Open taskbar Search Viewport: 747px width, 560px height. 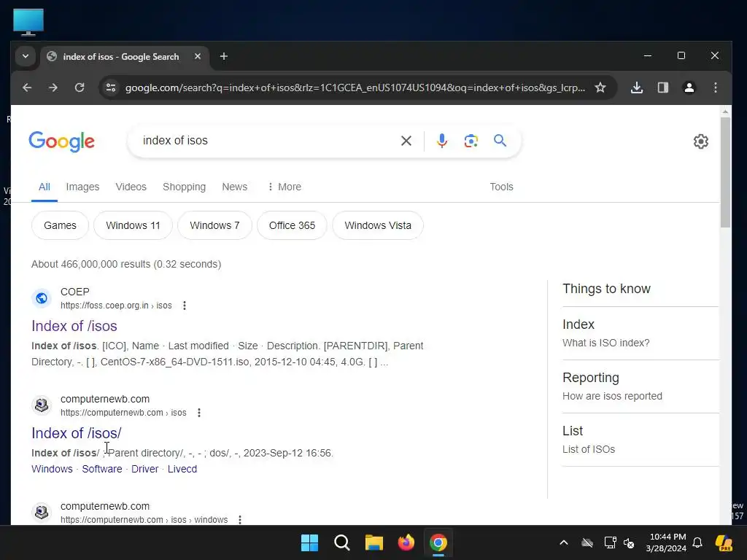[342, 542]
